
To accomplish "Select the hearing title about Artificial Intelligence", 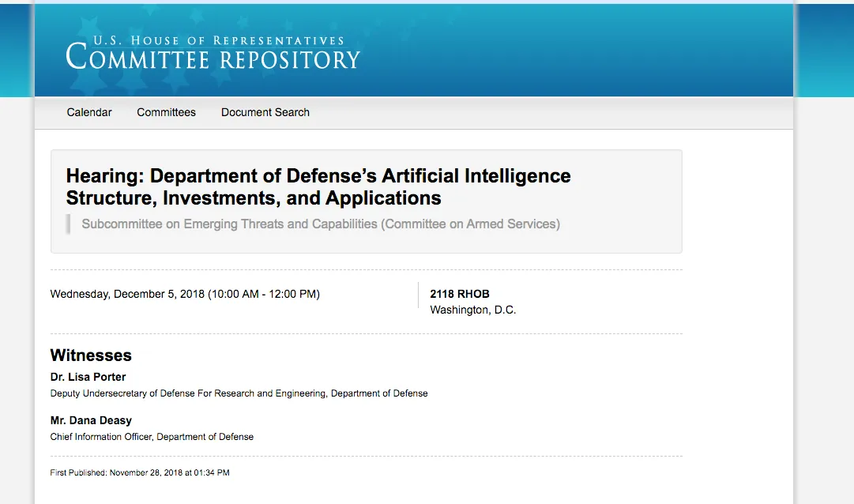I will pyautogui.click(x=318, y=186).
